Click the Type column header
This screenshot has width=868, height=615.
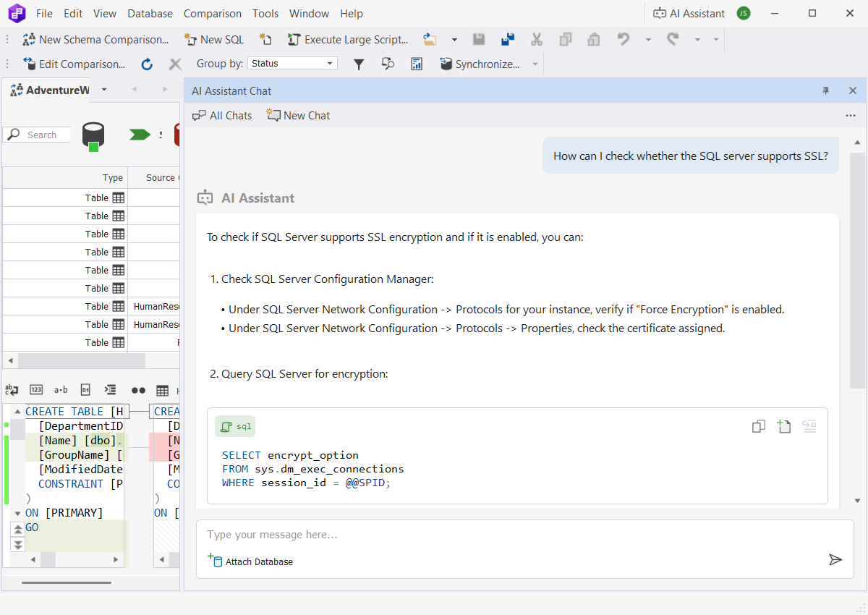(65, 177)
